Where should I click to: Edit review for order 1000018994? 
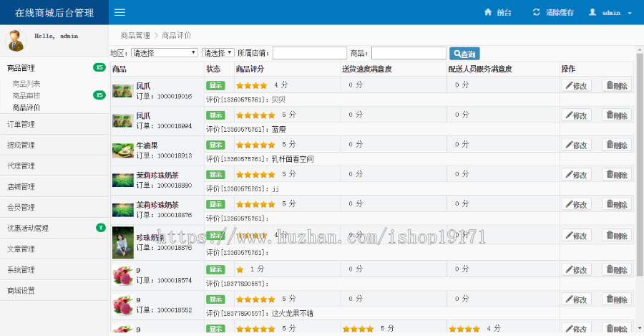pyautogui.click(x=576, y=115)
